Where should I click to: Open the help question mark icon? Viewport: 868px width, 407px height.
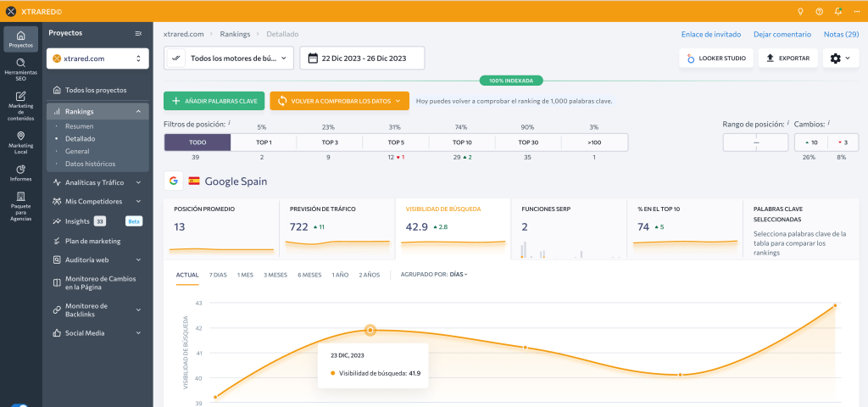[820, 11]
